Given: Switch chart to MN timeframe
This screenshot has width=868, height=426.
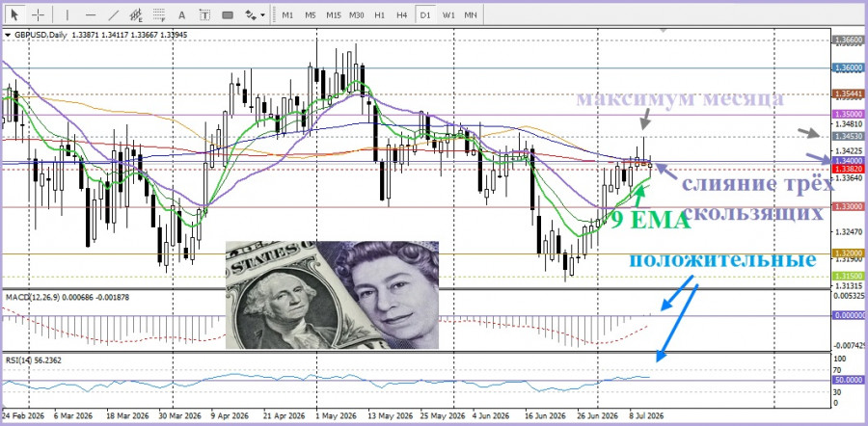Looking at the screenshot, I should tap(471, 14).
